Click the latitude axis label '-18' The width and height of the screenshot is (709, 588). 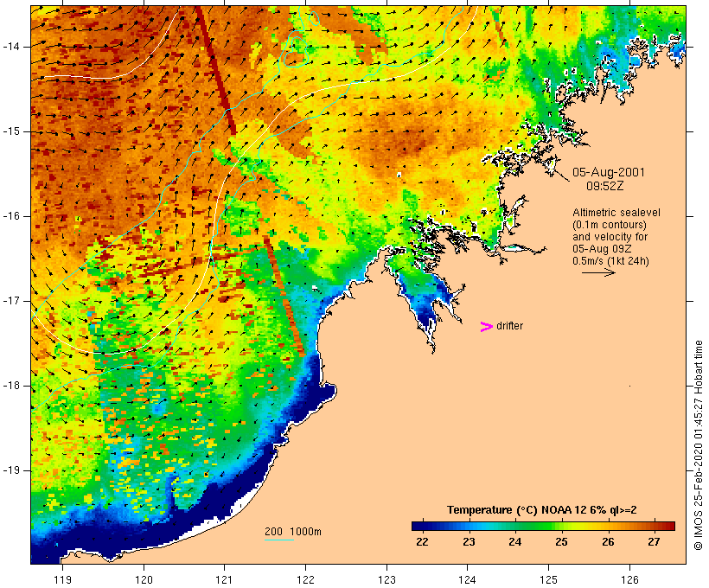click(x=11, y=386)
